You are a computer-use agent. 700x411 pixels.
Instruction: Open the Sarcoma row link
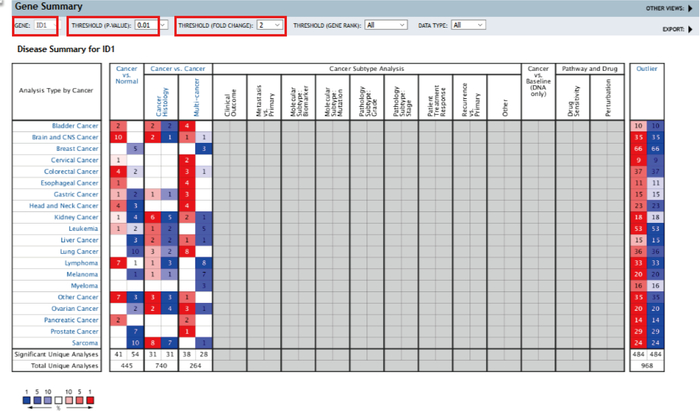pos(85,343)
